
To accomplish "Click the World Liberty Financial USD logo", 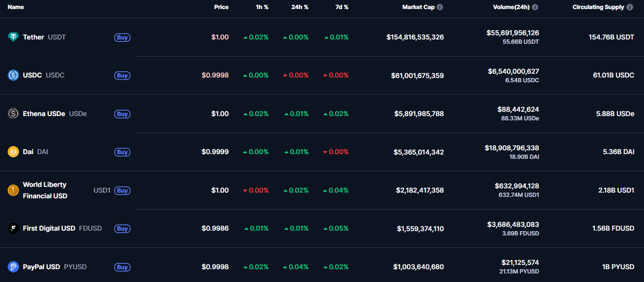I will click(13, 190).
